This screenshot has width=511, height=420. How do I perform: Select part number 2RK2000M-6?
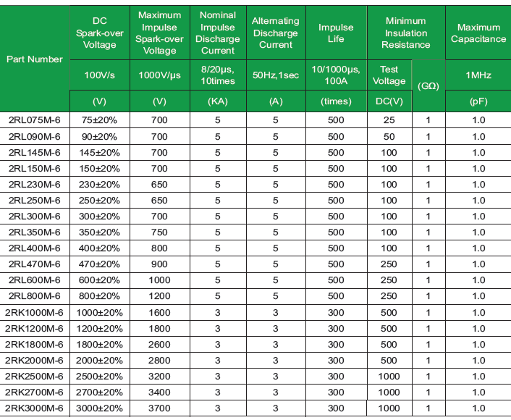34,361
